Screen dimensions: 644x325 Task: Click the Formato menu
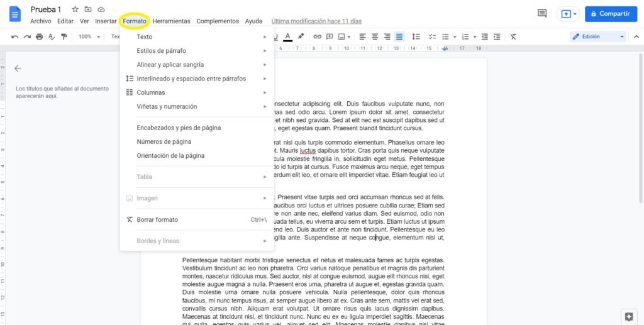pos(135,21)
